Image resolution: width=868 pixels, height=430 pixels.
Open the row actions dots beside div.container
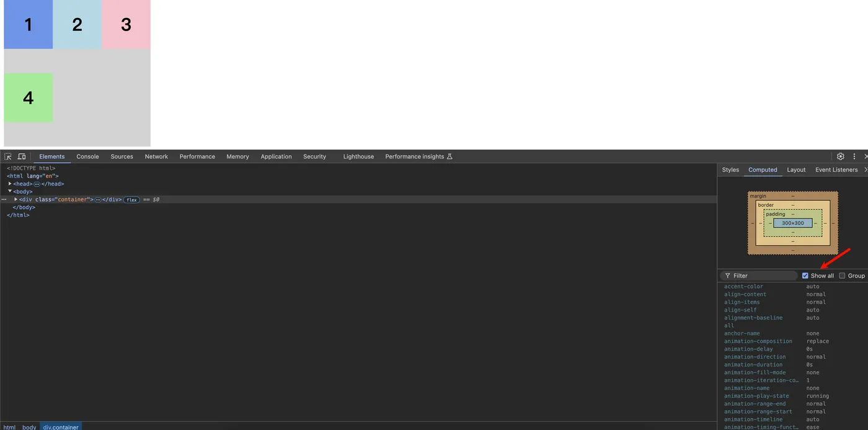(x=4, y=200)
